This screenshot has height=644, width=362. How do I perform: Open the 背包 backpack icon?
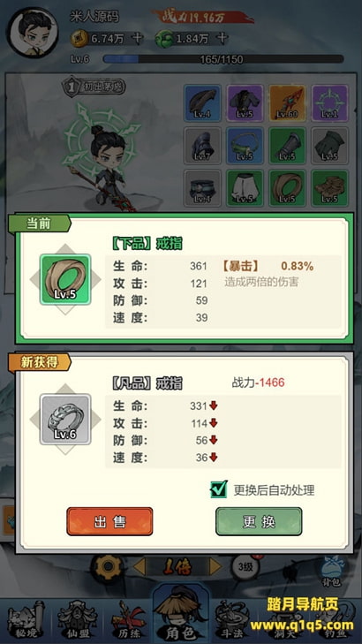tap(331, 569)
